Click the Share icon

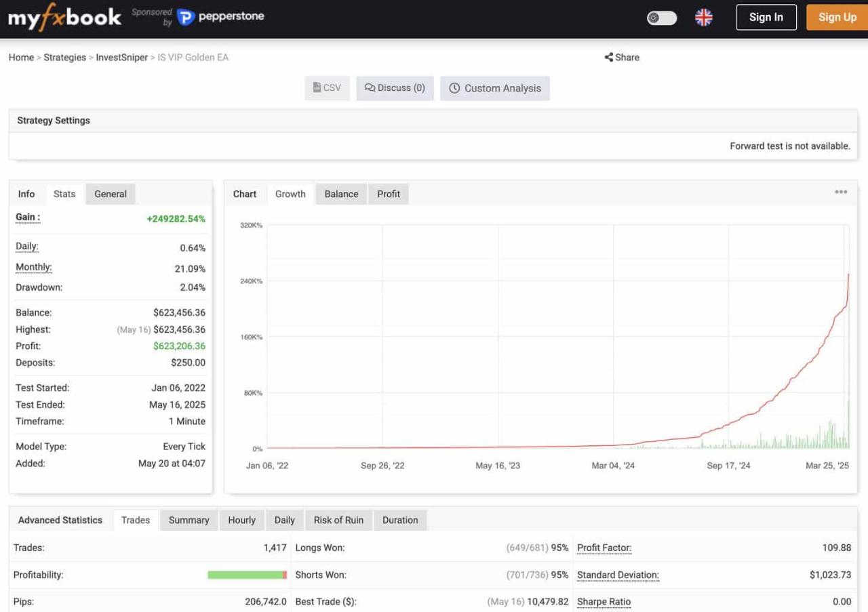[x=609, y=58]
